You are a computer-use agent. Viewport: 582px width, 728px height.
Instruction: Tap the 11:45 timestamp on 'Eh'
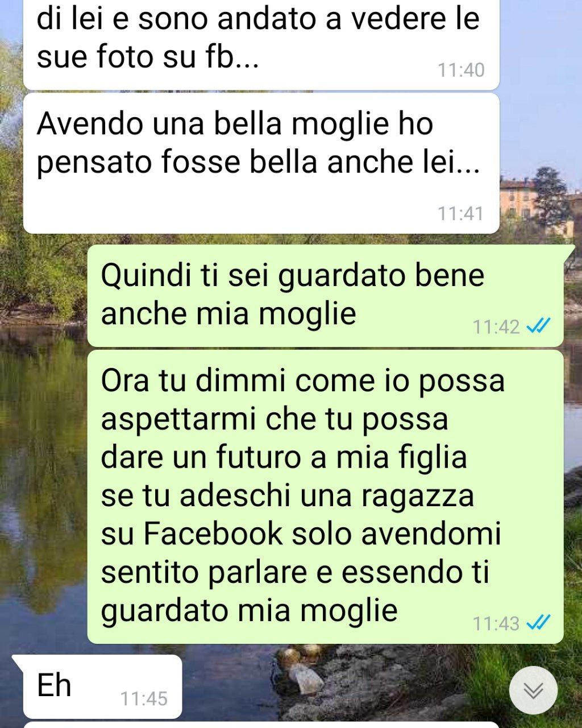[x=144, y=698]
